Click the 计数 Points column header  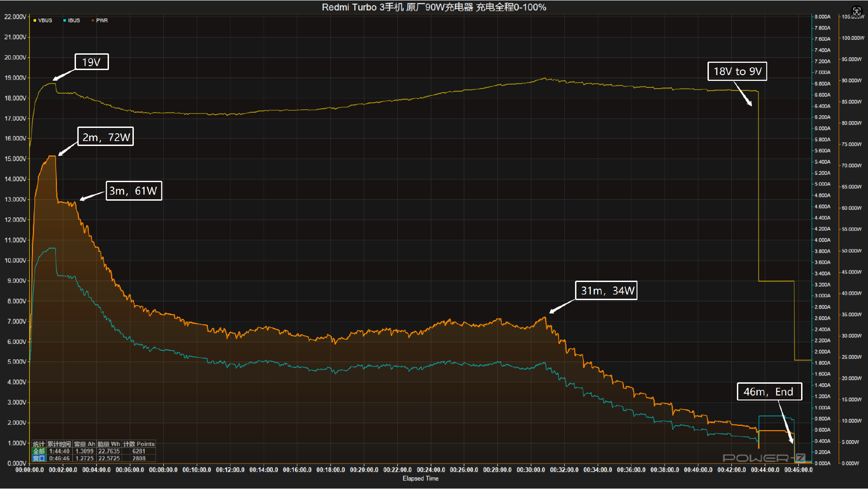point(139,444)
